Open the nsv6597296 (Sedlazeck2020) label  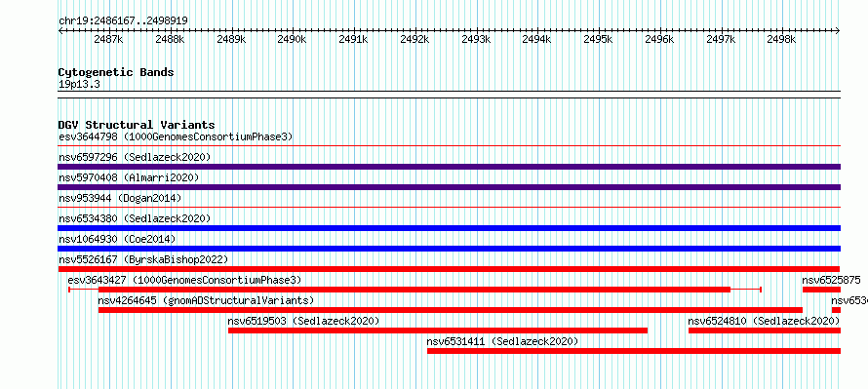pyautogui.click(x=135, y=157)
